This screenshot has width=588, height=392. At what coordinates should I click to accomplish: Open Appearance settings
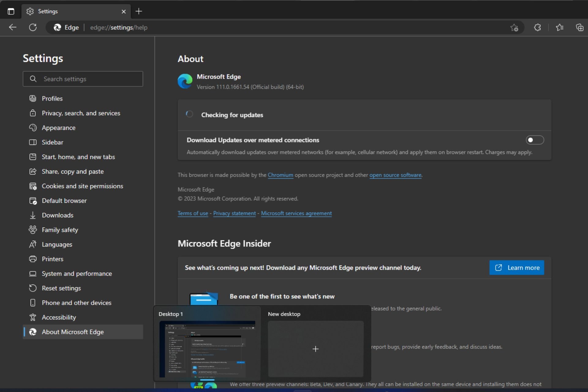click(83, 128)
